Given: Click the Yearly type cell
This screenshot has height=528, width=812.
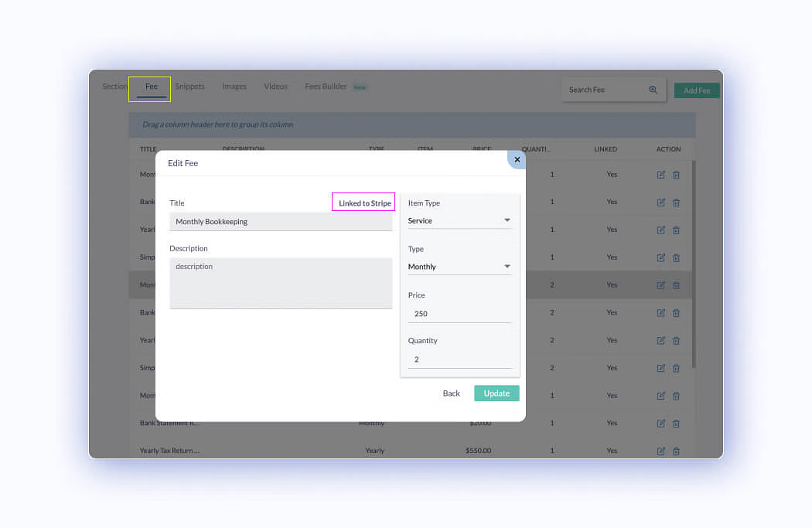Looking at the screenshot, I should 374,451.
